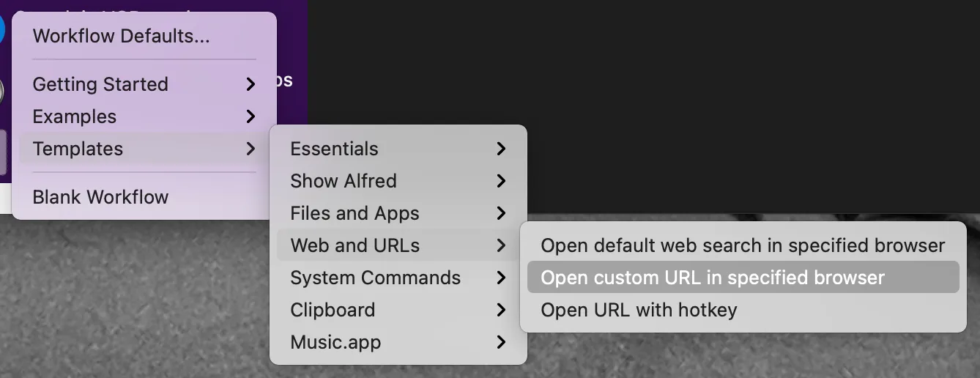Expand the Clipboard submenu arrow

click(501, 310)
